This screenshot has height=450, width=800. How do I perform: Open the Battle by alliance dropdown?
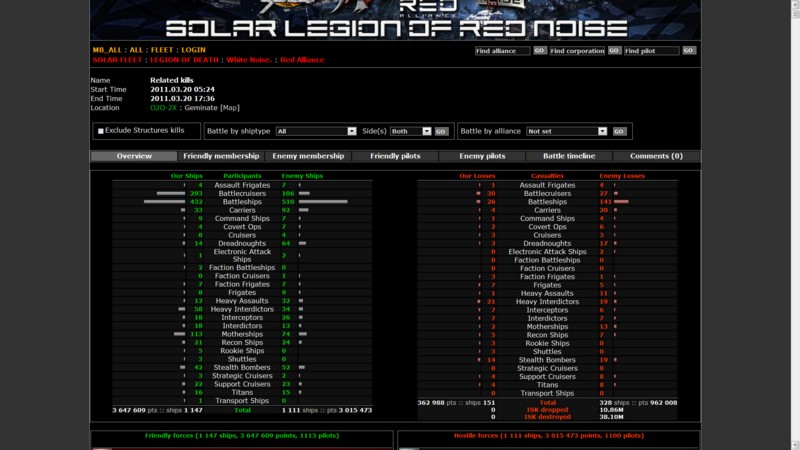pos(567,131)
